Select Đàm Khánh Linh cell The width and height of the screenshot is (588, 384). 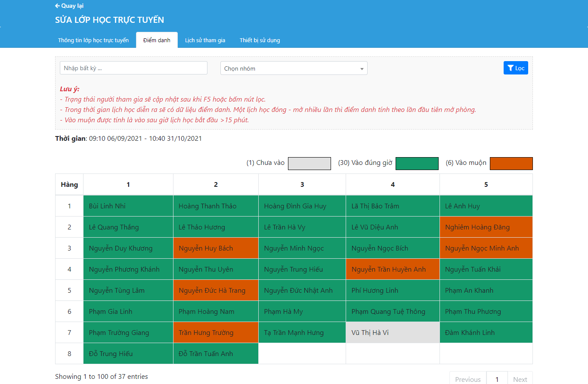click(486, 333)
